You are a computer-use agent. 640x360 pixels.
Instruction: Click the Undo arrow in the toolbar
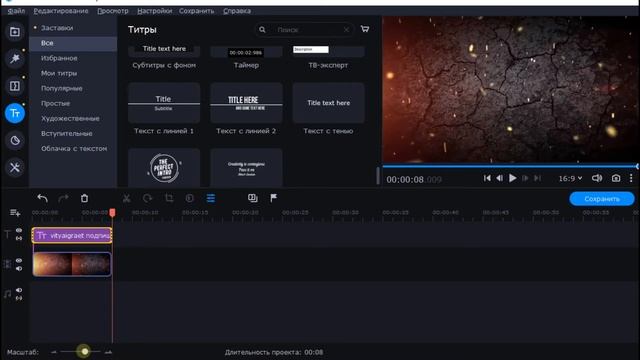click(42, 198)
